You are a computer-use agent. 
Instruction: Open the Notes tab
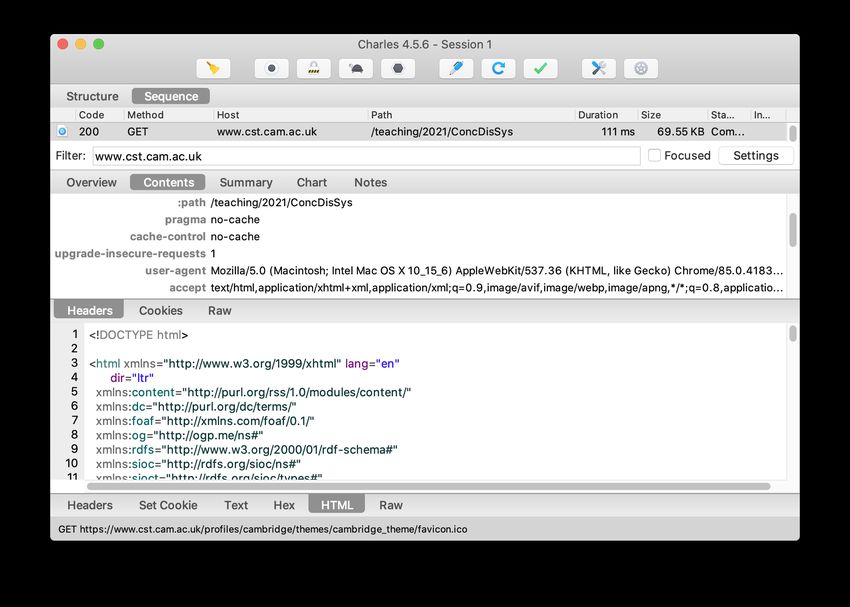[371, 183]
